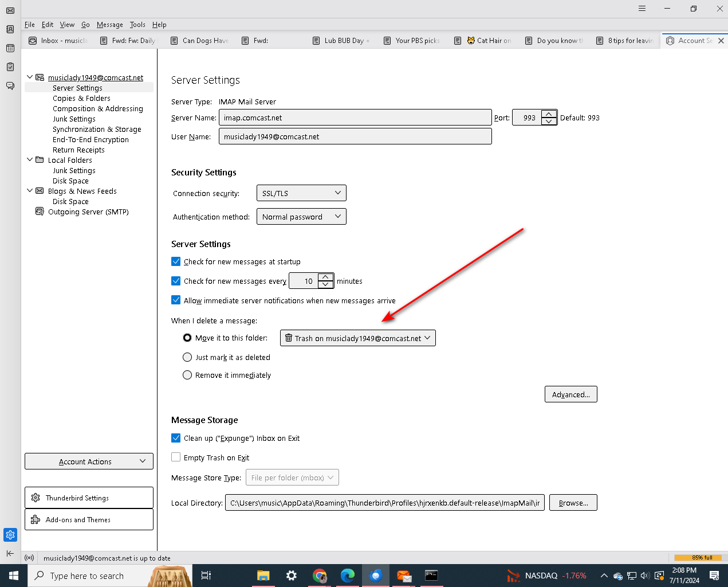Open Mail space from left sidebar
Screen dimensions: 728x587
pos(10,10)
